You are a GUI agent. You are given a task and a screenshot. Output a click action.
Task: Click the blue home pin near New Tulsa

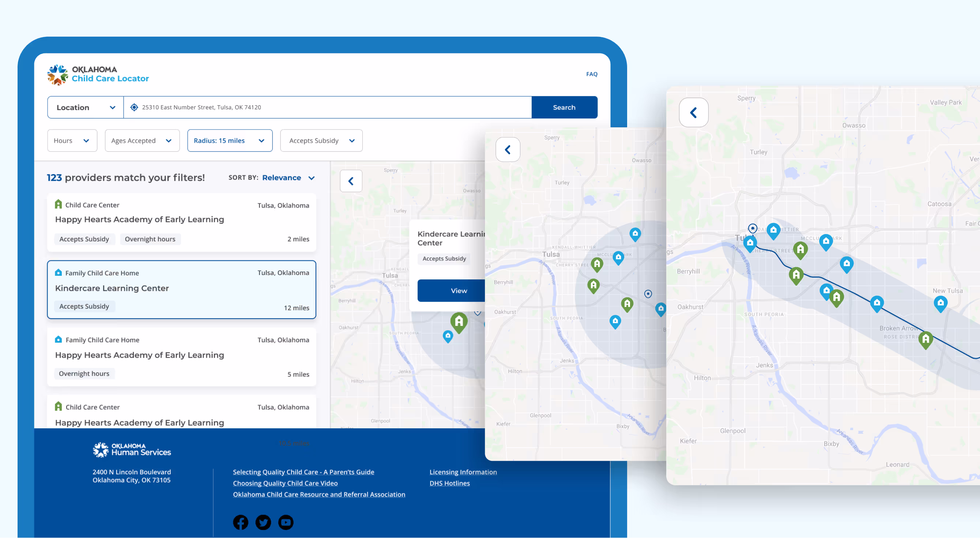940,303
